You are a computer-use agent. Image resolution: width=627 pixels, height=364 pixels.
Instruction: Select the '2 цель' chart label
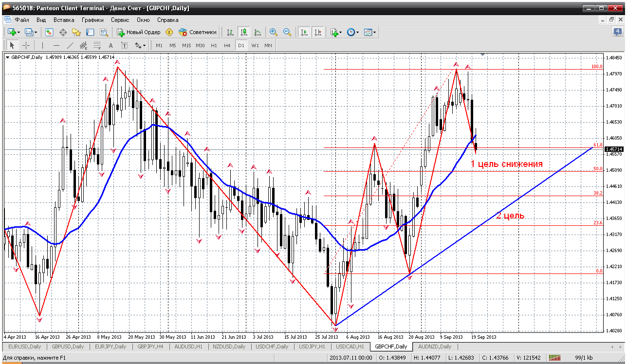(510, 216)
